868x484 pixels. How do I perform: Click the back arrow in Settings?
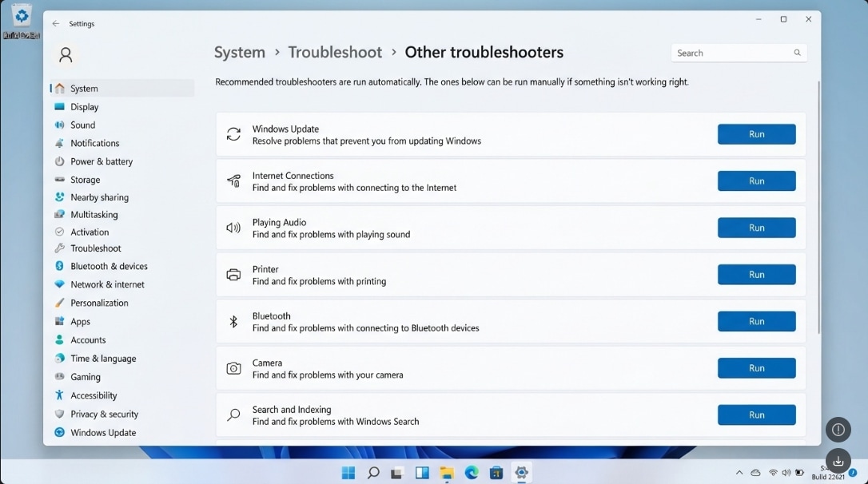55,24
